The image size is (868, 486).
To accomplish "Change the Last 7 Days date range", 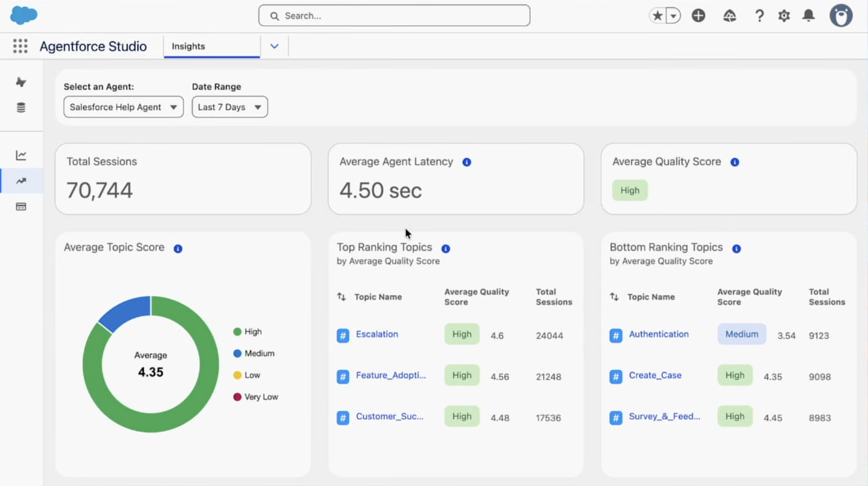I will pos(229,107).
